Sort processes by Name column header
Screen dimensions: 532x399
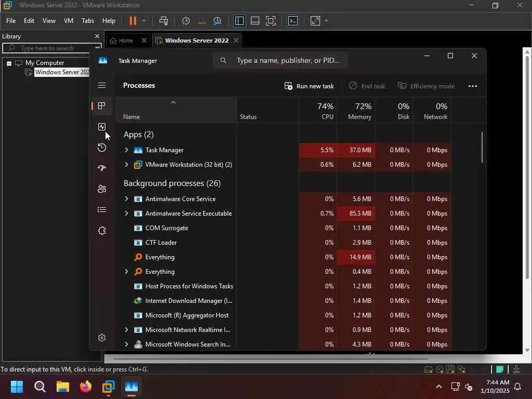point(176,111)
